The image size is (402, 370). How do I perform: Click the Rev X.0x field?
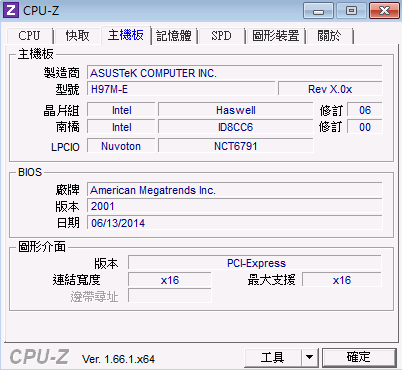(330, 89)
